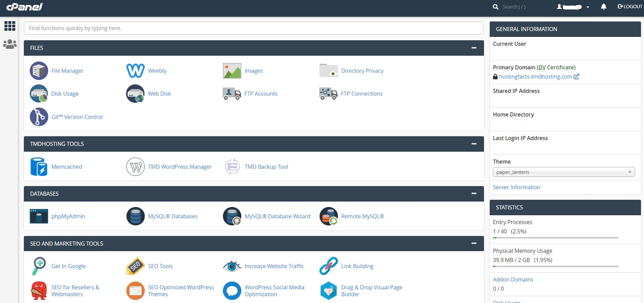644x303 pixels.
Task: Collapse the Files section
Action: [x=474, y=48]
